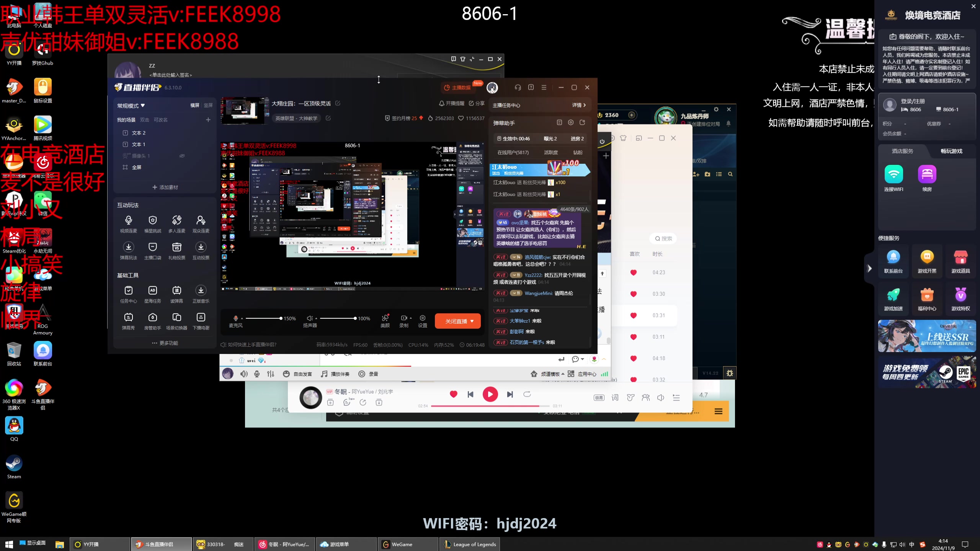Open 观众连麦 audience link

click(201, 224)
